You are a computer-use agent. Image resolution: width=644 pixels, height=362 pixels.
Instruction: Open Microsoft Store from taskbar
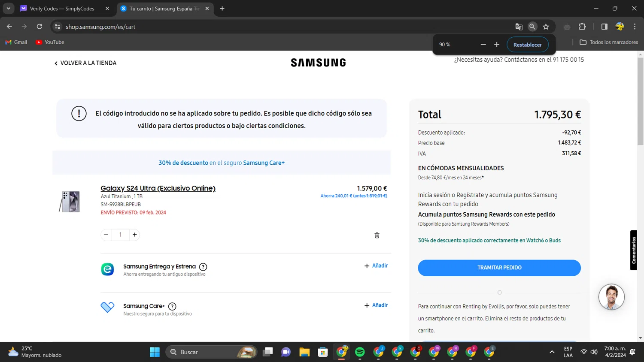[x=323, y=352]
